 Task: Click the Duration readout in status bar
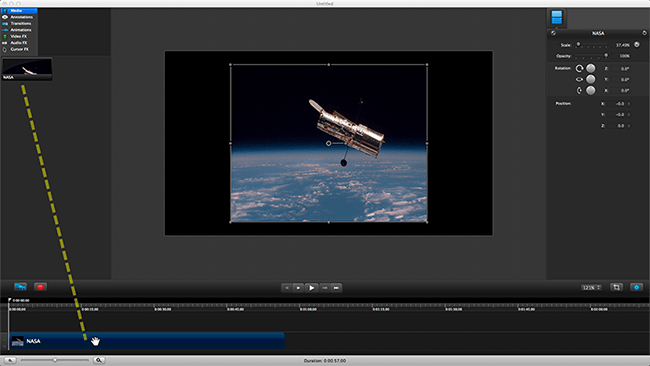(325, 361)
